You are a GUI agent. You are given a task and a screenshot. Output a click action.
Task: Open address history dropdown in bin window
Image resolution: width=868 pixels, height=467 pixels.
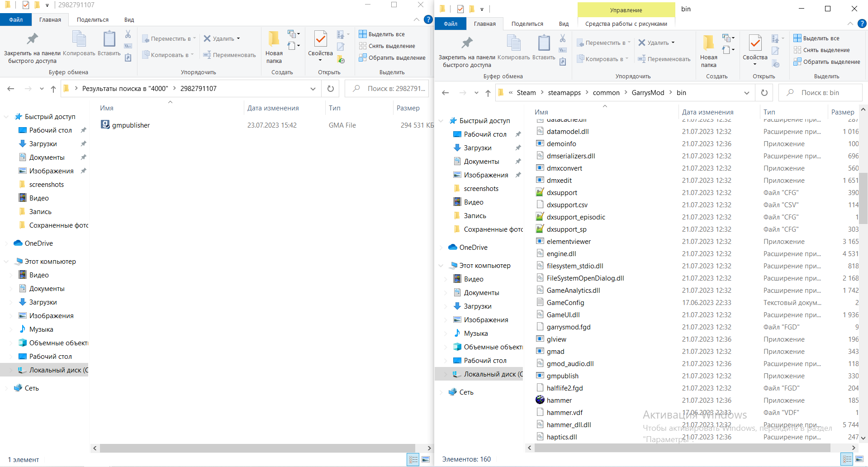click(x=747, y=93)
